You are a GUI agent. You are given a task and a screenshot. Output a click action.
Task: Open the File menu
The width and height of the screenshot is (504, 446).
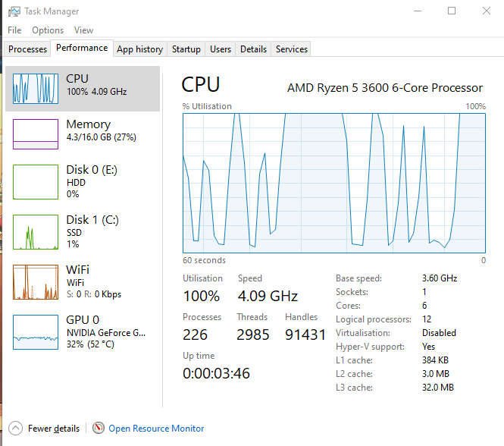[14, 30]
